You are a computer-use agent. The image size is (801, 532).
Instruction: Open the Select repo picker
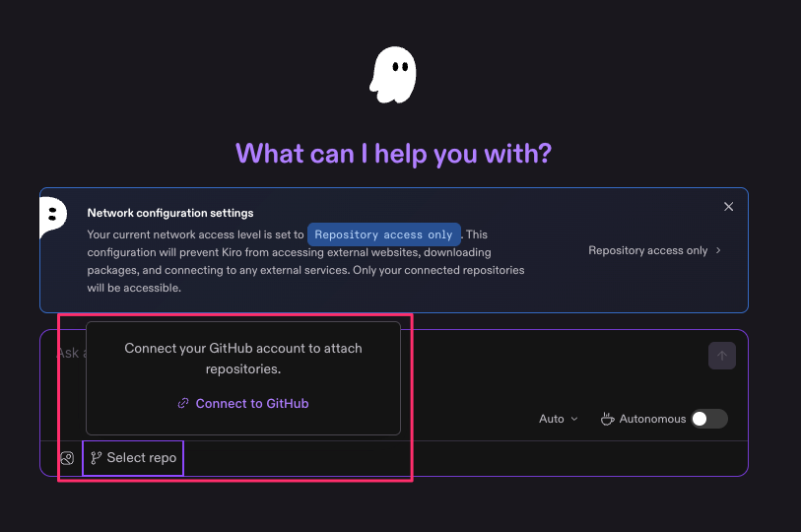click(x=133, y=458)
